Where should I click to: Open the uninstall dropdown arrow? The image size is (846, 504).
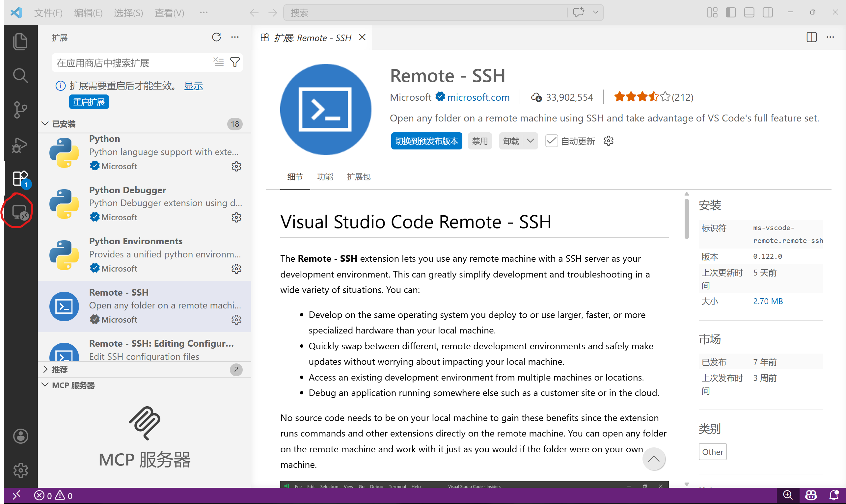[x=530, y=141]
